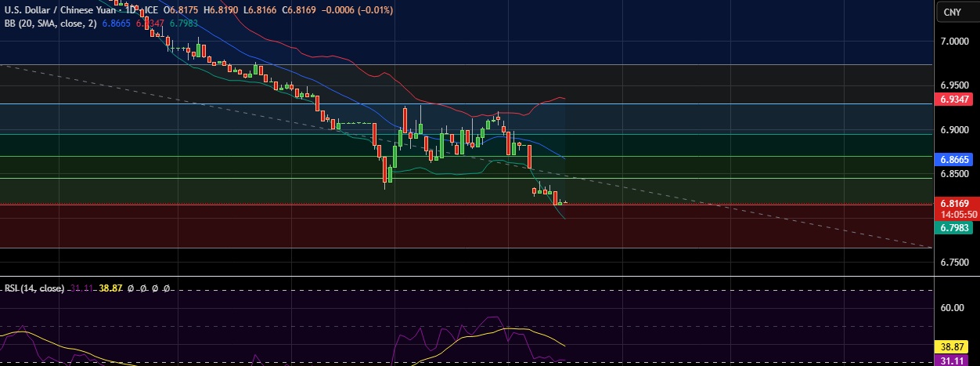Click the purple 31.11 RSI value label
Image resolution: width=980 pixels, height=366 pixels.
(x=952, y=361)
